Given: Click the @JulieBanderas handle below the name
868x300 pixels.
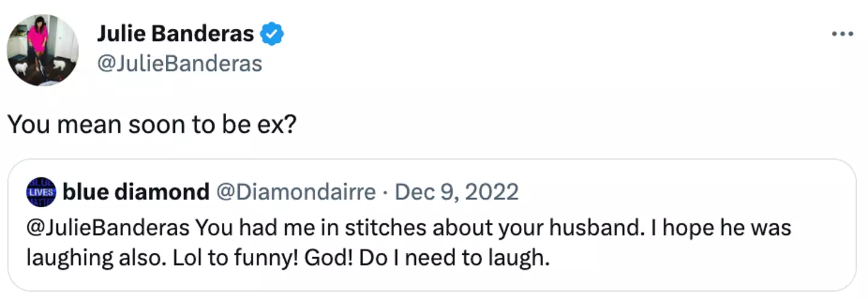Looking at the screenshot, I should pos(179,63).
